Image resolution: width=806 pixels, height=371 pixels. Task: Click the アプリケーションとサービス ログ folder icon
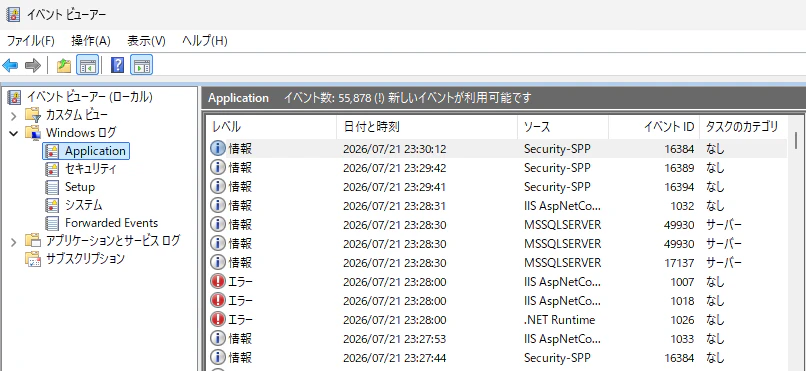click(32, 240)
